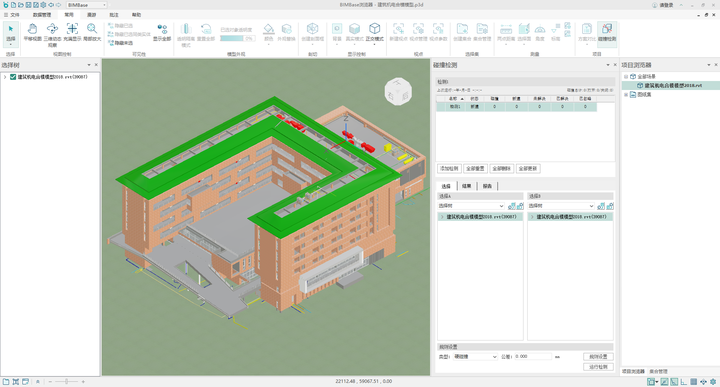The height and width of the screenshot is (387, 720).
Task: Uncheck the model checkbox in 选择树
Action: point(13,77)
